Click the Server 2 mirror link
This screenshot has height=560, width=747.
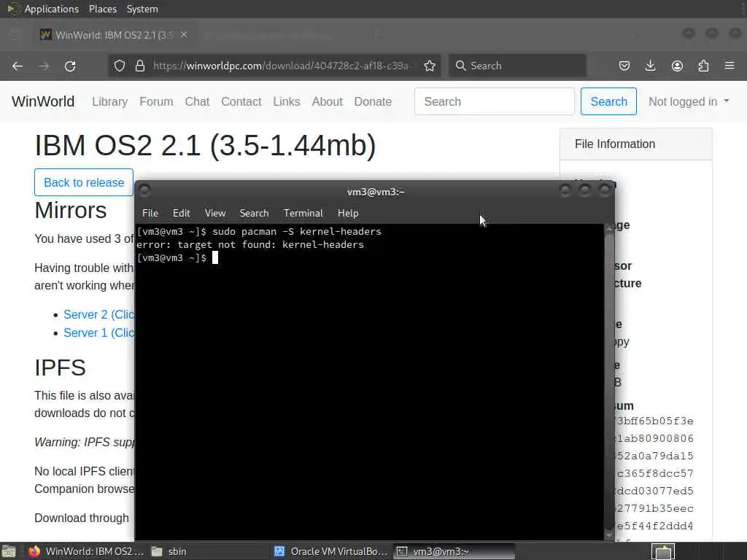[98, 315]
